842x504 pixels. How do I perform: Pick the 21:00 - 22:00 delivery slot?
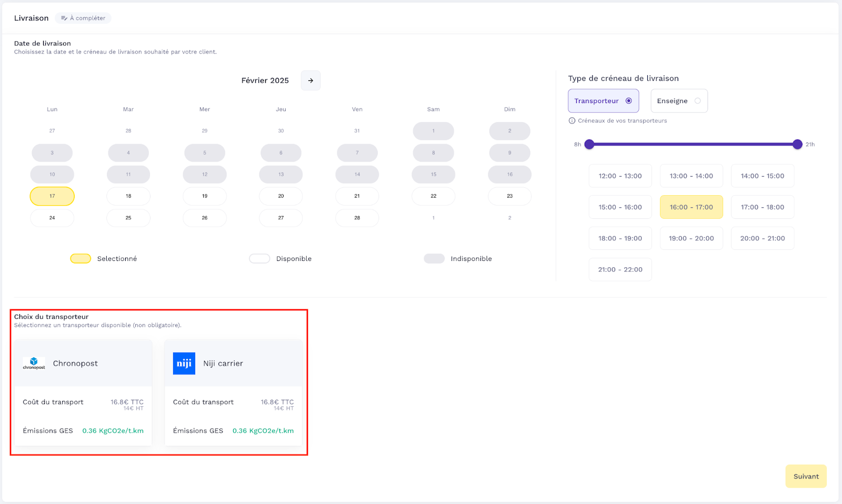[x=620, y=269]
